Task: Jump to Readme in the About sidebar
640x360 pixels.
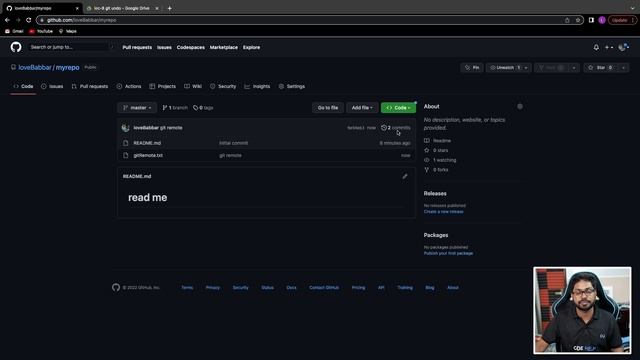Action: coord(438,141)
